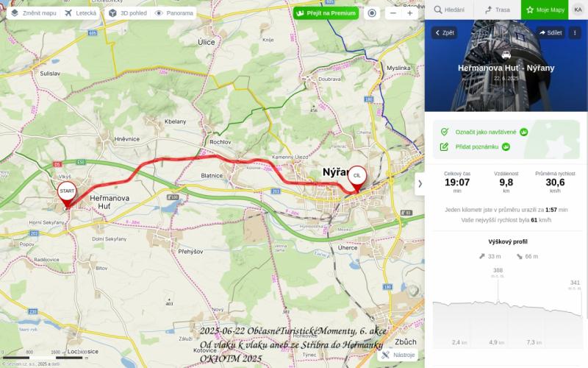Viewport: 588px width, 368px height.
Task: Share the route via Sdílet
Action: [x=551, y=32]
